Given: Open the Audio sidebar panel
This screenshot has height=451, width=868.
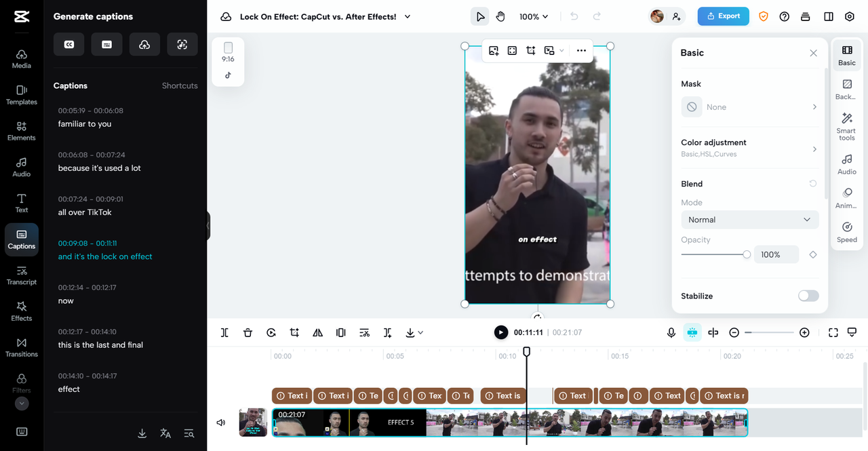Looking at the screenshot, I should [21, 167].
